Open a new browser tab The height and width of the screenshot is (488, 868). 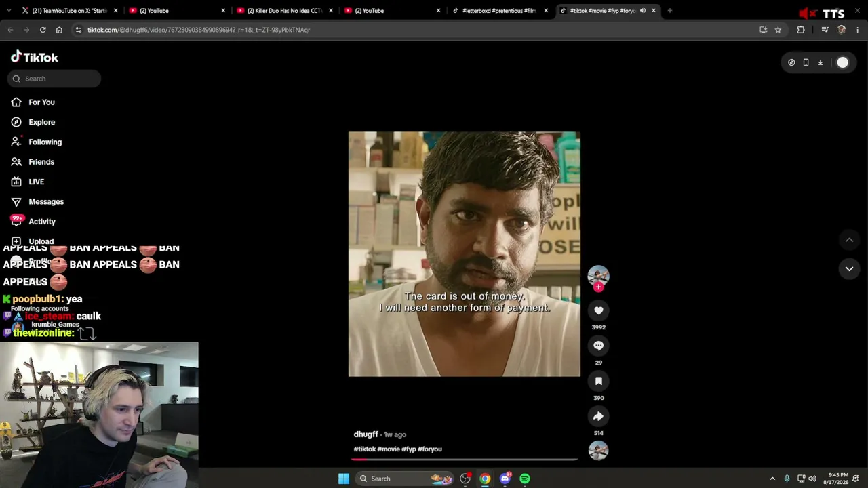tap(669, 11)
